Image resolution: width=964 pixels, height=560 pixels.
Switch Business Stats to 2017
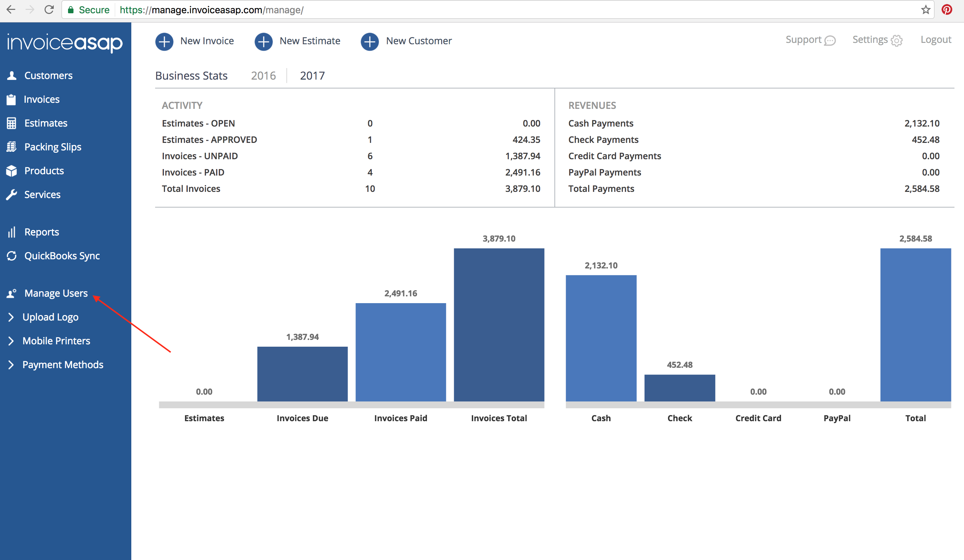tap(312, 76)
